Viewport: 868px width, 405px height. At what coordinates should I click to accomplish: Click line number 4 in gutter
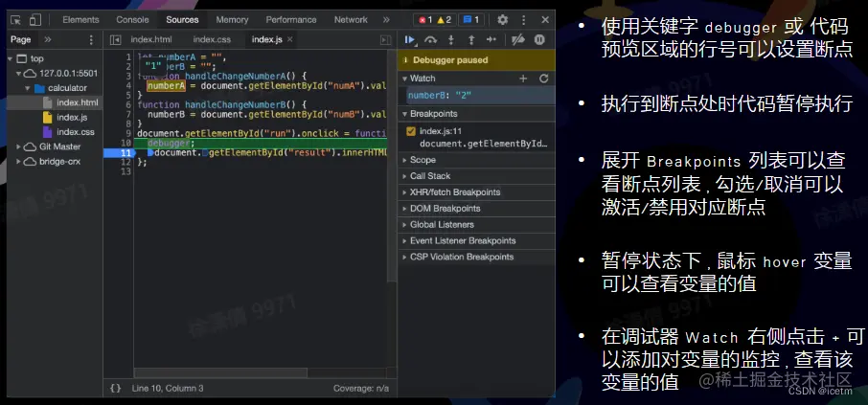tap(128, 86)
